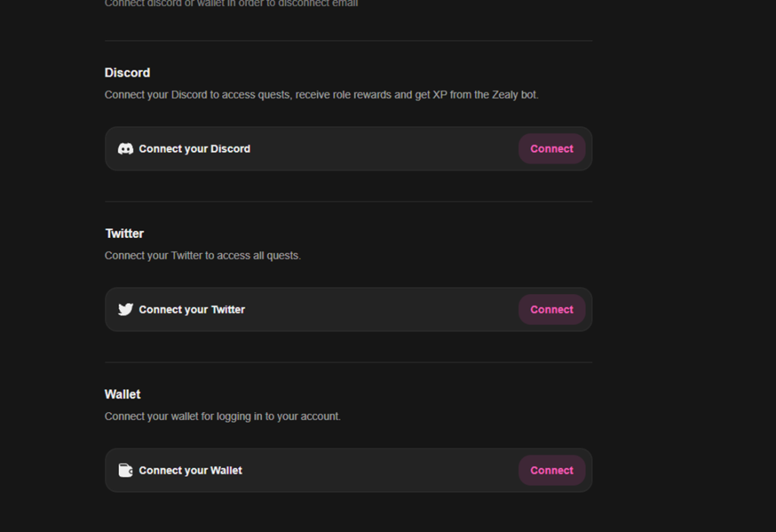Select the Wallet section heading
Image resolution: width=776 pixels, height=532 pixels.
tap(123, 394)
